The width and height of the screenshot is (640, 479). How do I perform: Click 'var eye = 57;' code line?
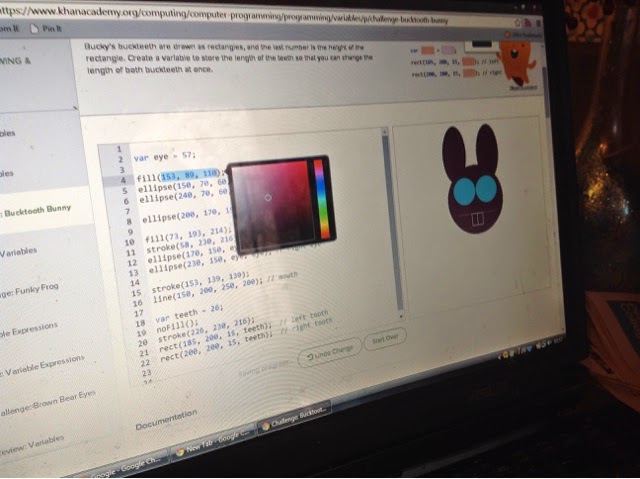point(164,157)
